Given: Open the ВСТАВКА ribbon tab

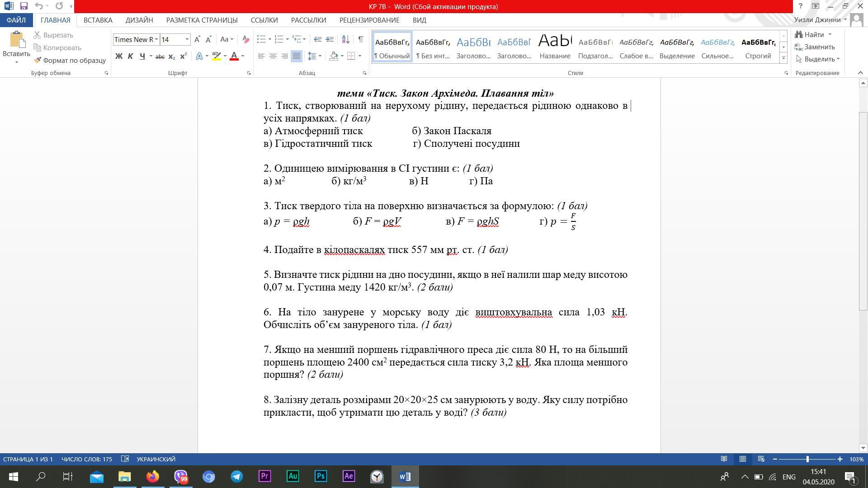Looking at the screenshot, I should coord(98,20).
